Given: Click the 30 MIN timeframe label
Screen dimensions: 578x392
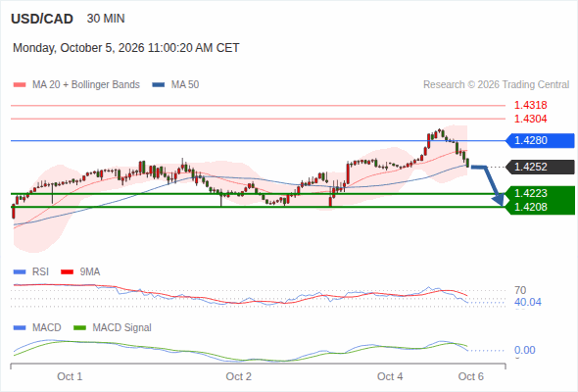Looking at the screenshot, I should (106, 19).
